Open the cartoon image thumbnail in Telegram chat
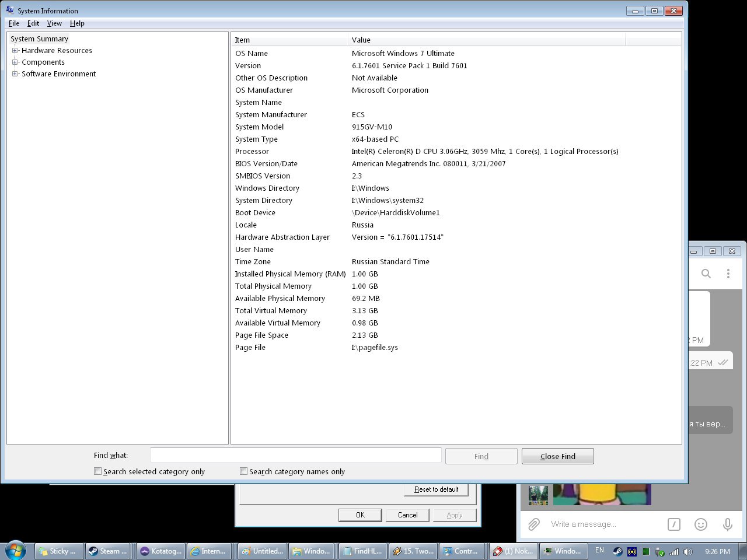747x560 pixels. pyautogui.click(x=602, y=495)
